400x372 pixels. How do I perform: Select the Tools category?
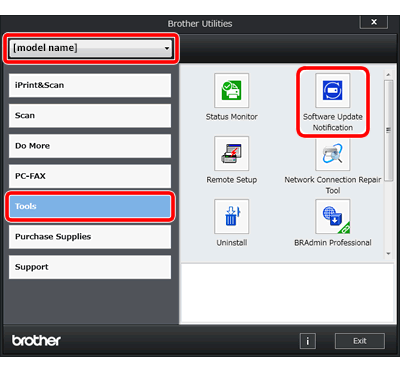coord(90,206)
